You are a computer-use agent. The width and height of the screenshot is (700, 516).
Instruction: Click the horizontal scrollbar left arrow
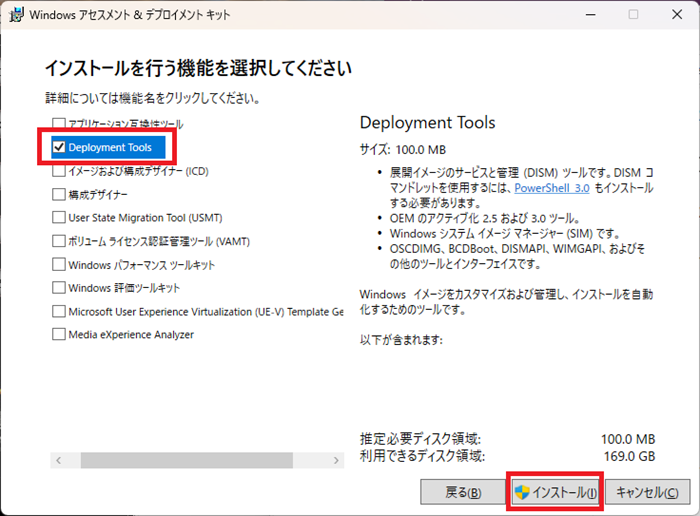click(58, 460)
